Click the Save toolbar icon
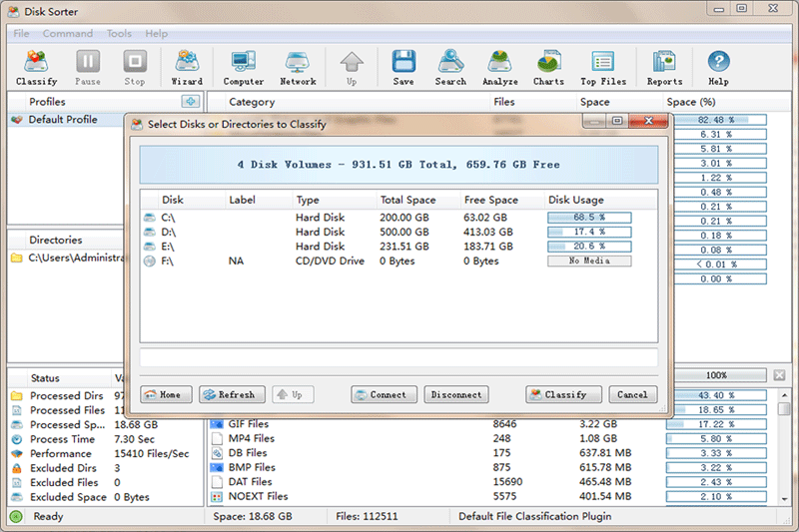This screenshot has height=532, width=799. click(403, 67)
